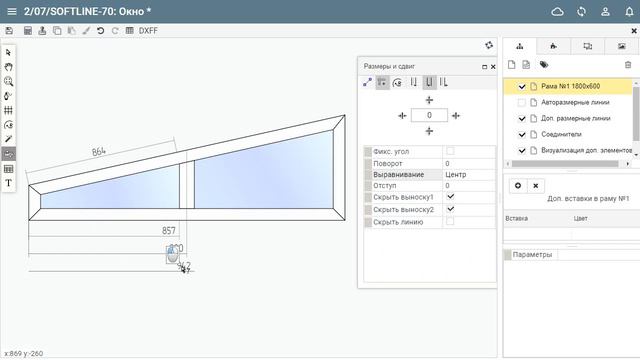Copy with the copy icon
This screenshot has width=640, height=360.
pyautogui.click(x=57, y=31)
